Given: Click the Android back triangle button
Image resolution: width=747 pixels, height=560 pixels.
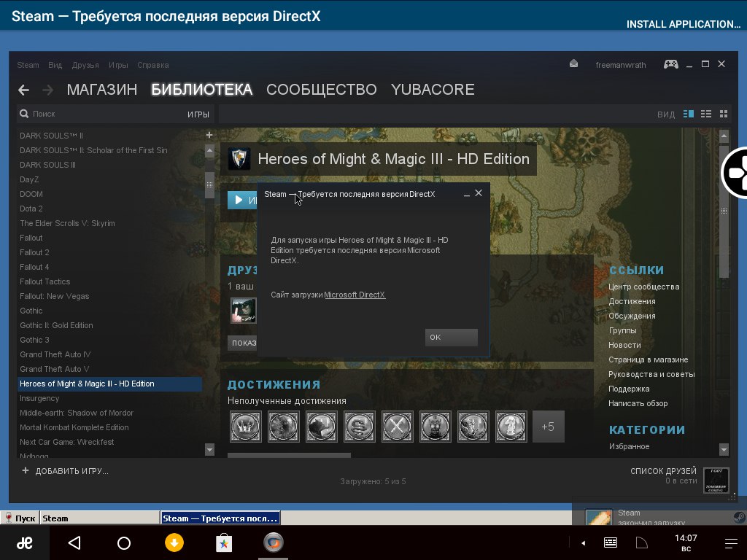Looking at the screenshot, I should click(74, 542).
